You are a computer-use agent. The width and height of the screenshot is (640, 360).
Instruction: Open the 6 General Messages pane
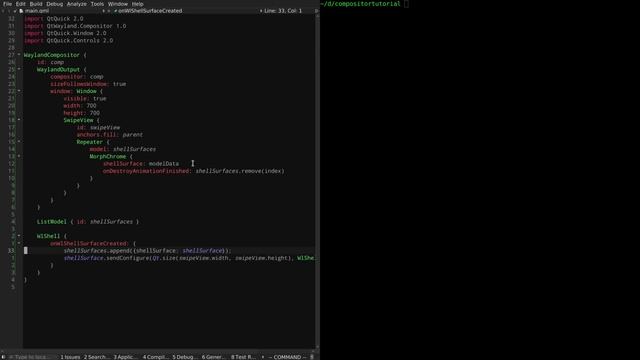(213, 357)
